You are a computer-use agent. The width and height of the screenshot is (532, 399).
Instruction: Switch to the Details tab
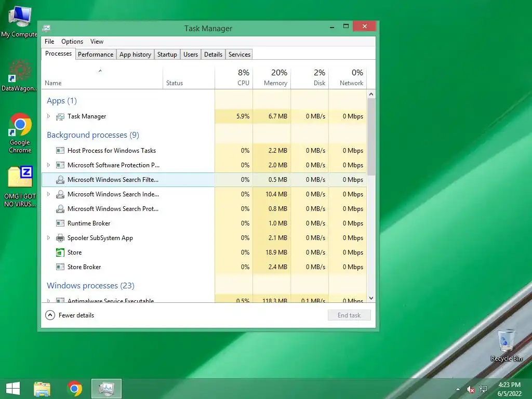click(x=213, y=54)
